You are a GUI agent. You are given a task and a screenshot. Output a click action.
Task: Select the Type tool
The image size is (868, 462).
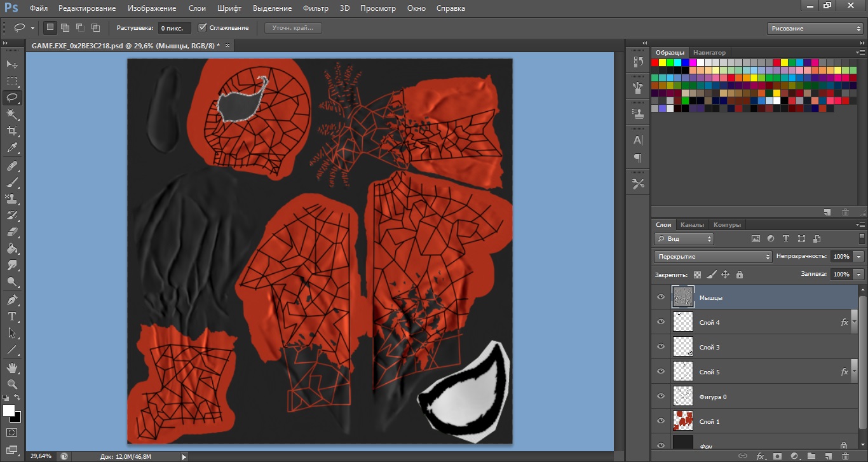(12, 316)
